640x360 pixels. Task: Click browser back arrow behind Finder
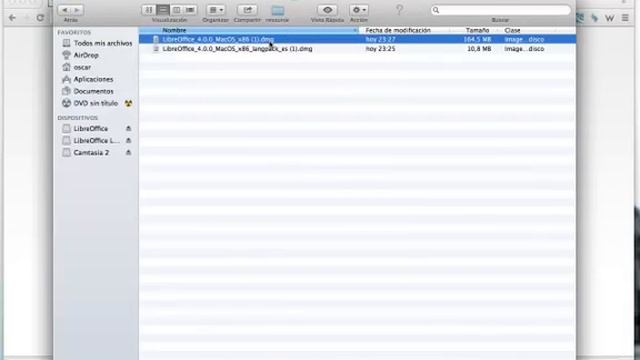pyautogui.click(x=12, y=18)
